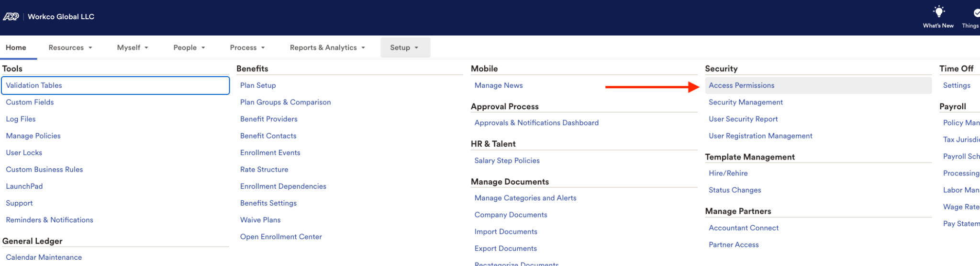This screenshot has height=266, width=980.
Task: Expand the Myself dropdown menu
Action: pyautogui.click(x=133, y=47)
